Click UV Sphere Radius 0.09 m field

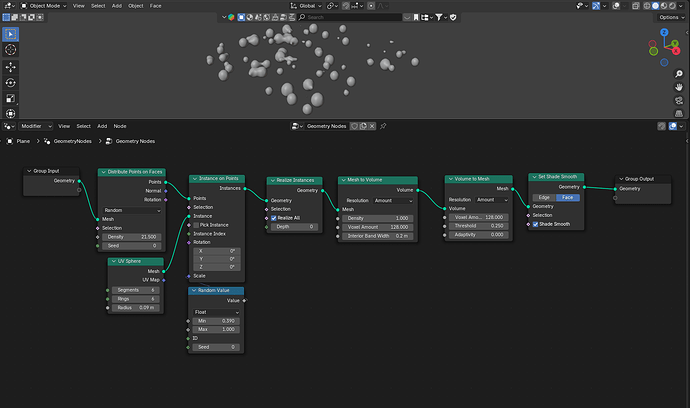click(136, 308)
